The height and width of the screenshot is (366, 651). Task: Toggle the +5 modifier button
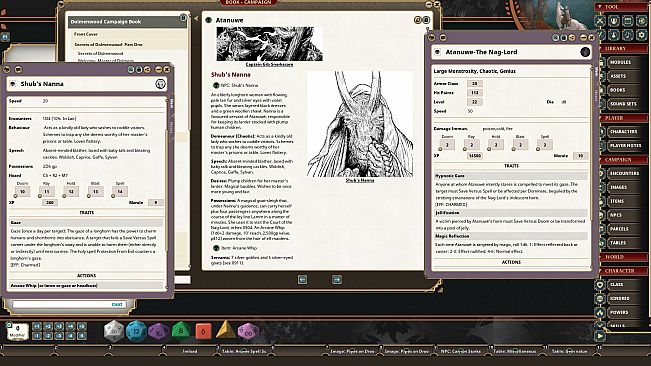pyautogui.click(x=82, y=326)
